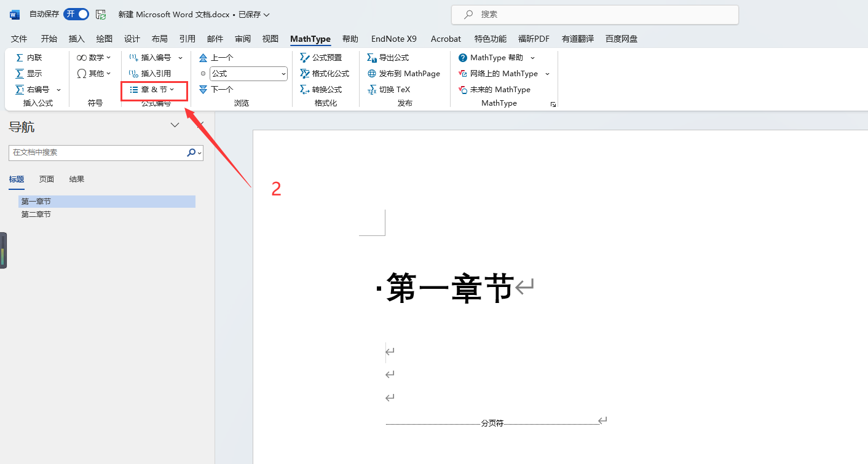Switch to the 引用 ribbon tab
This screenshot has height=464, width=868.
(x=187, y=39)
